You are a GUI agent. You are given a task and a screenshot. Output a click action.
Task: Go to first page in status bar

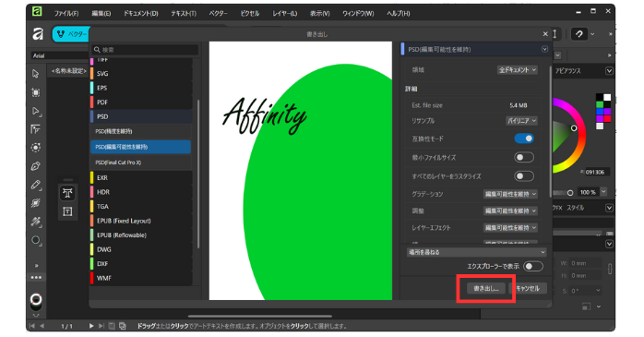pos(32,326)
